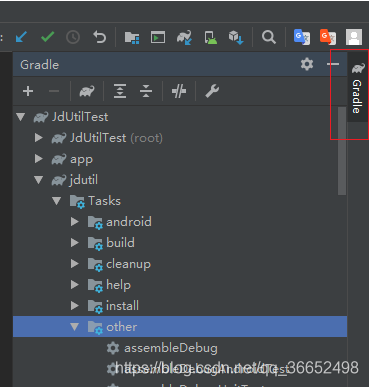Select the help folder row
The width and height of the screenshot is (369, 387).
click(180, 285)
